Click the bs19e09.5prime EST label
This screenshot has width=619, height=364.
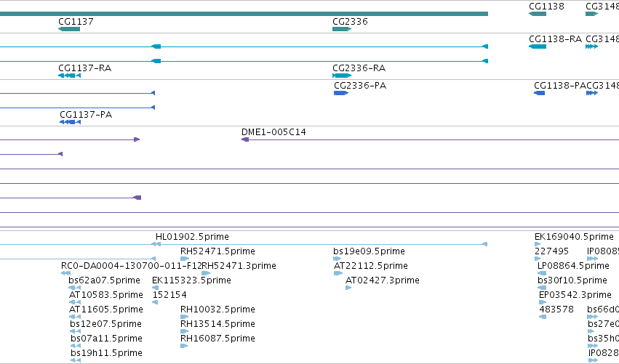tap(369, 251)
